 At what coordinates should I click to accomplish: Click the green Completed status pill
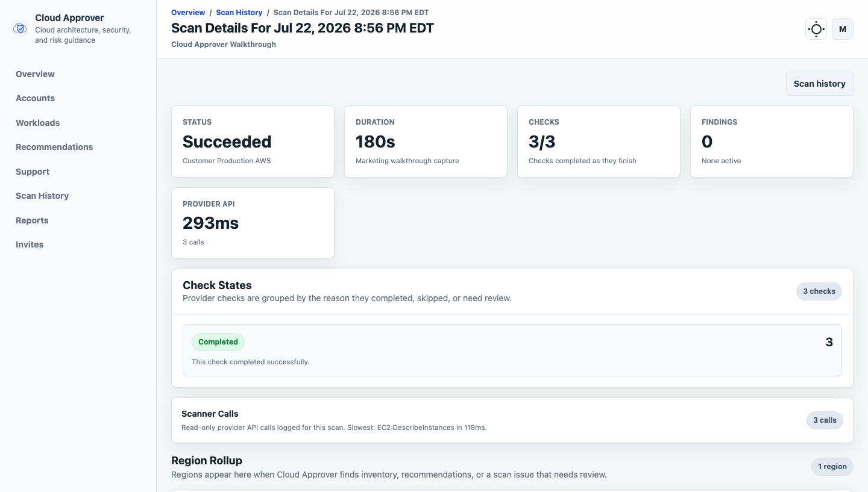click(x=218, y=342)
